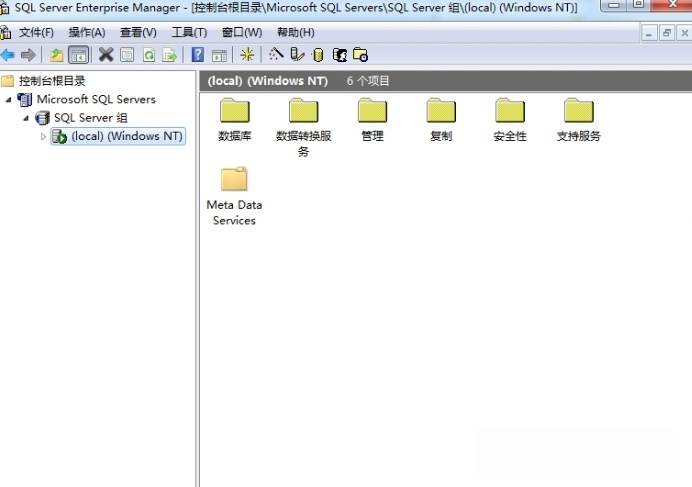Close the inner MDI child window

(x=684, y=33)
